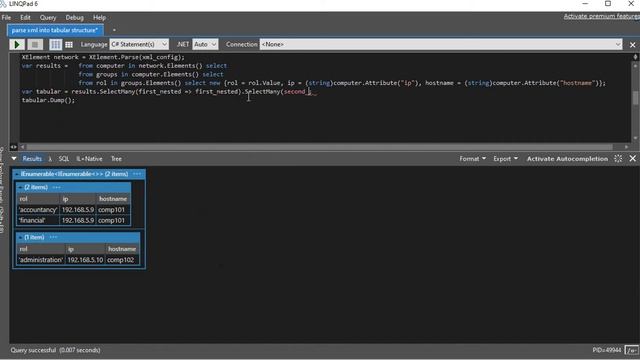Switch to the Tree tab
Screen dimensions: 640x360
point(116,159)
